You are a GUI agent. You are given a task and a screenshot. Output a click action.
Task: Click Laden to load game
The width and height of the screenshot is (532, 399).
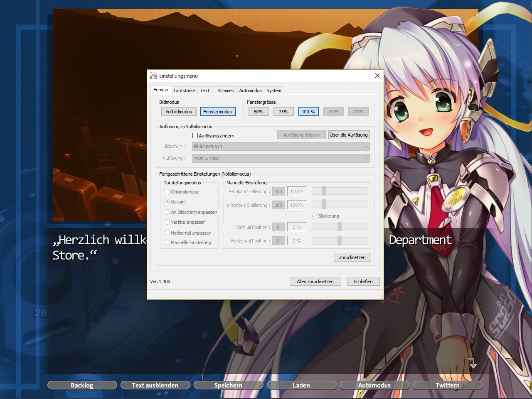coord(301,385)
